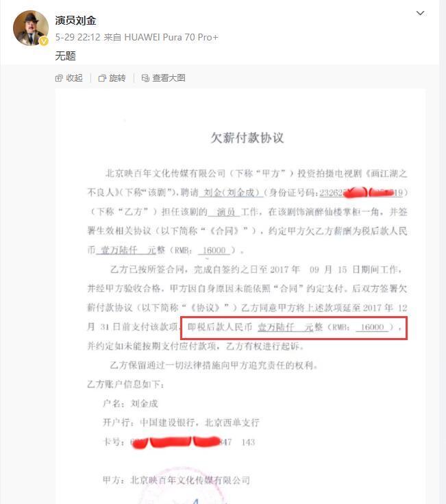
Task: Open the post timestamp 5-29 22:12
Action: click(x=77, y=37)
